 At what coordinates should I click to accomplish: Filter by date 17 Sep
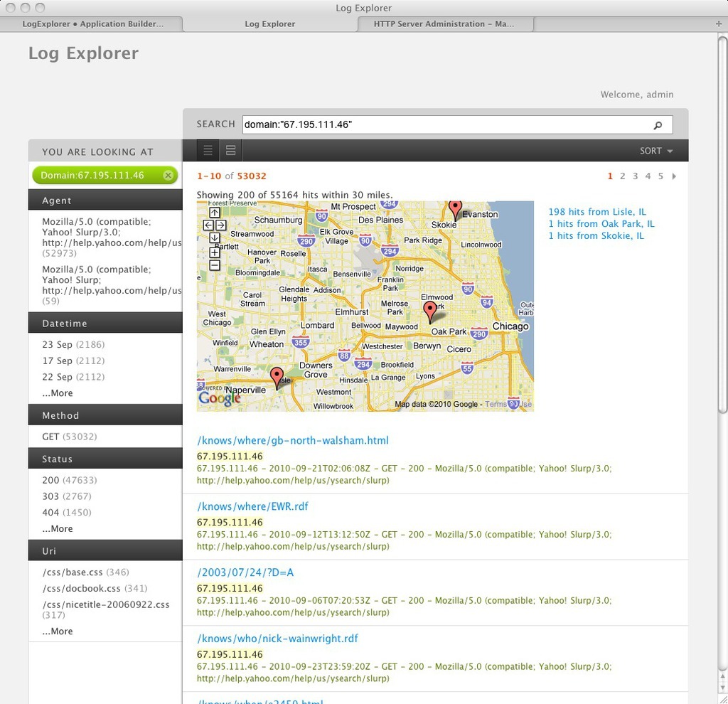pos(73,361)
